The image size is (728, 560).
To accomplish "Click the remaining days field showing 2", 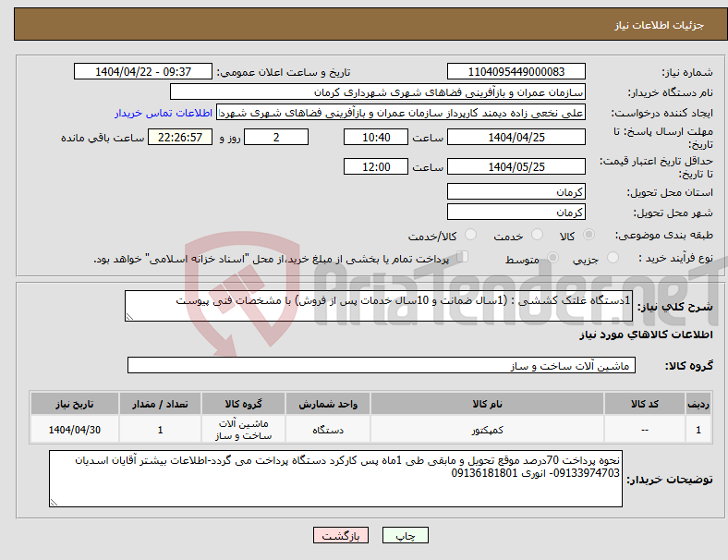I will point(276,137).
